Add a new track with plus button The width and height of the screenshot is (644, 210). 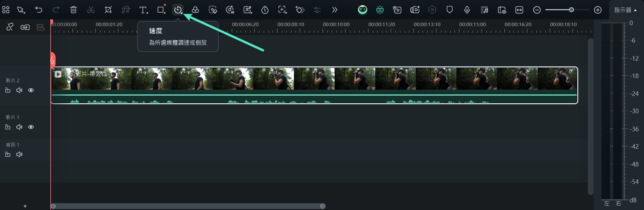[x=25, y=206]
